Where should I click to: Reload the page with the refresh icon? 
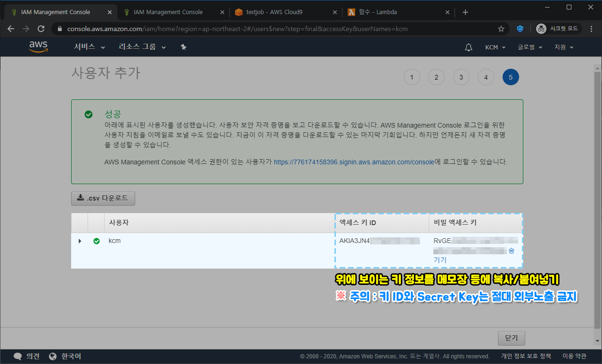point(41,29)
